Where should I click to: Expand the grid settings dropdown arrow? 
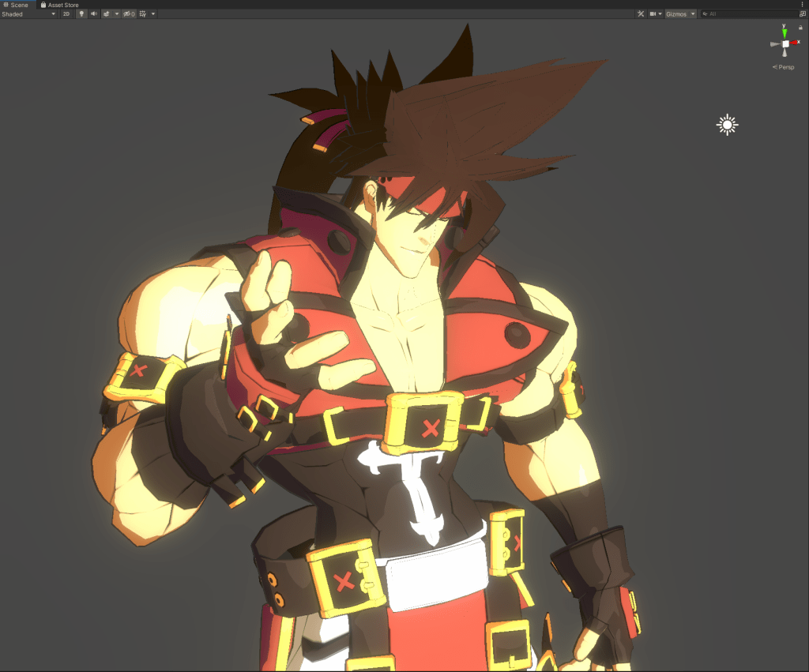152,14
